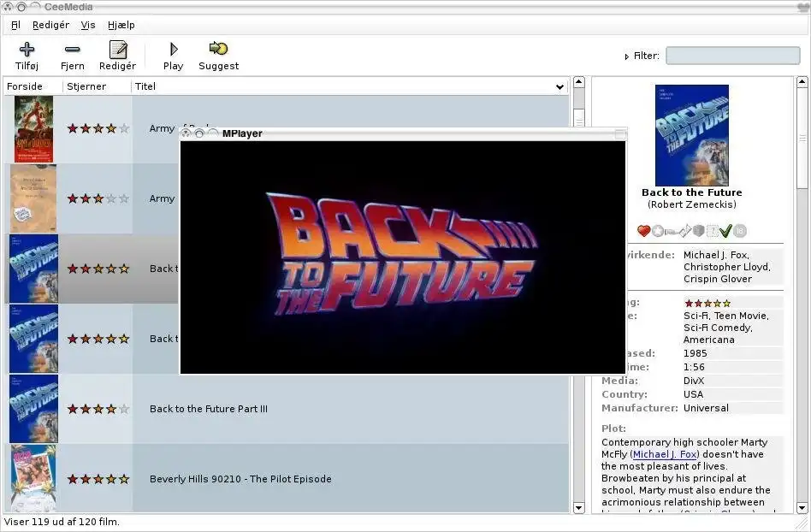Toggle the grey shield icon in details
811x532 pixels.
[x=698, y=231]
